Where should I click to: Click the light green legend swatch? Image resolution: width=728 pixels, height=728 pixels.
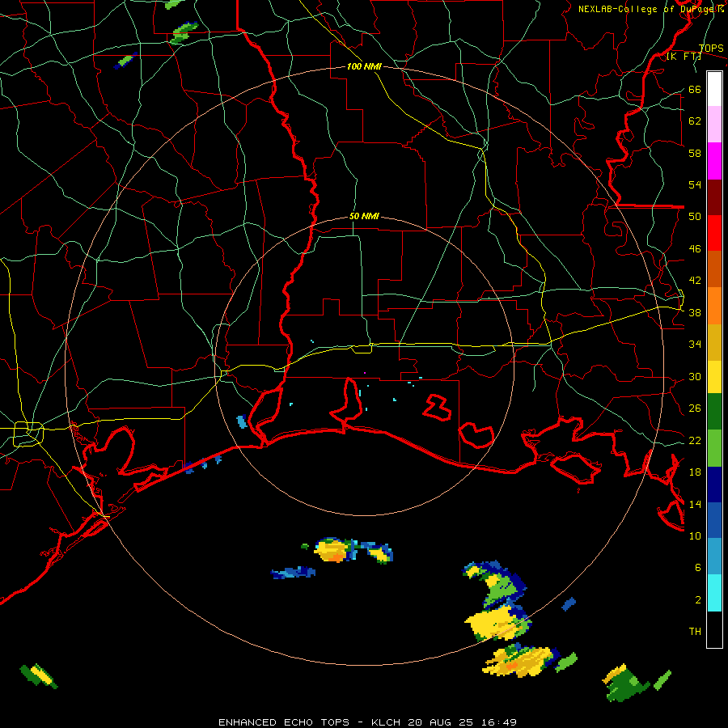click(x=714, y=448)
